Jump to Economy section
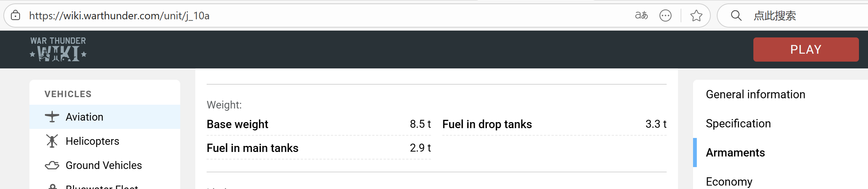868x189 pixels. tap(729, 181)
